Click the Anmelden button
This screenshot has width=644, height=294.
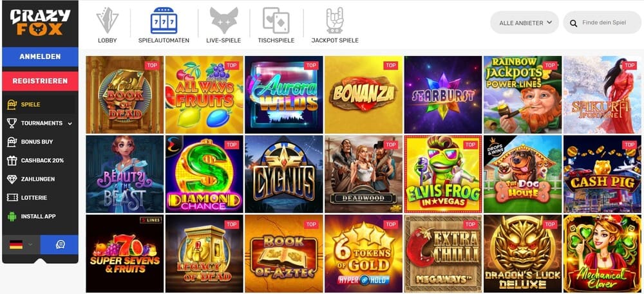(40, 57)
